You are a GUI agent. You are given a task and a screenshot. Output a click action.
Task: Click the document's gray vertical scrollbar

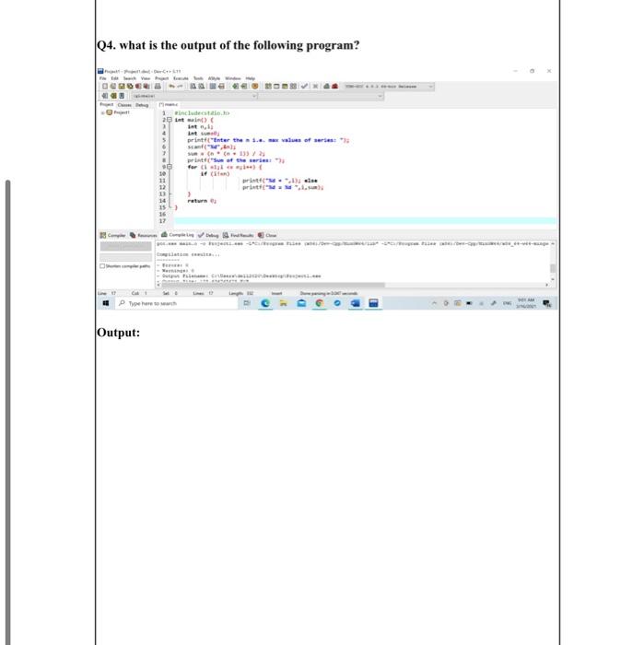tap(7, 412)
